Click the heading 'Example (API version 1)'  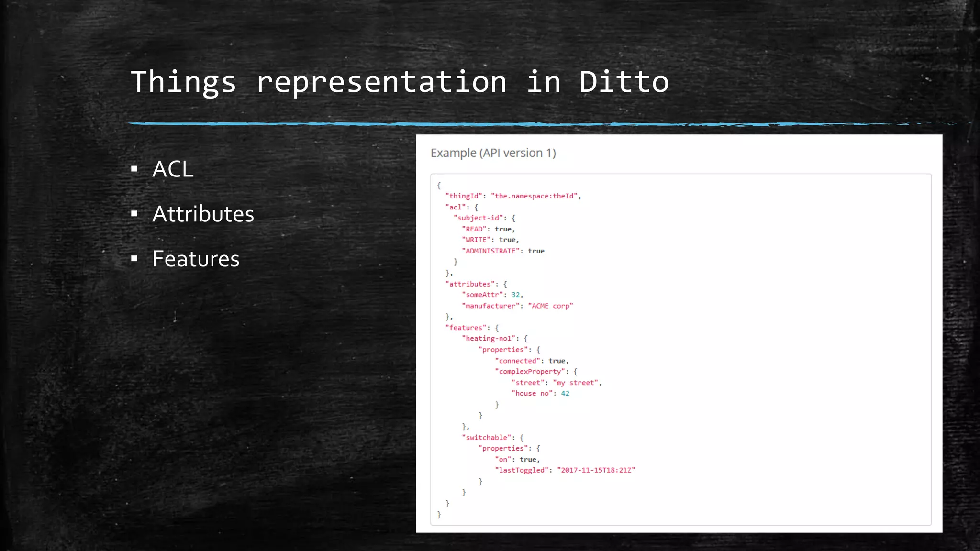click(493, 153)
